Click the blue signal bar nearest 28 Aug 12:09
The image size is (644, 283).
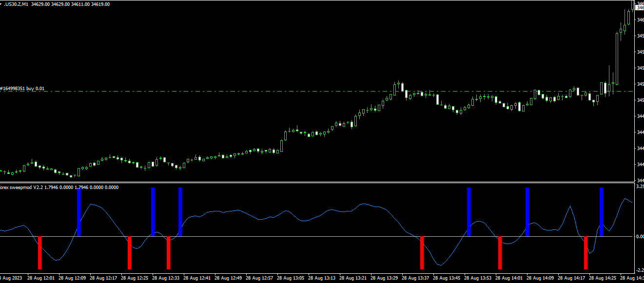tap(79, 212)
